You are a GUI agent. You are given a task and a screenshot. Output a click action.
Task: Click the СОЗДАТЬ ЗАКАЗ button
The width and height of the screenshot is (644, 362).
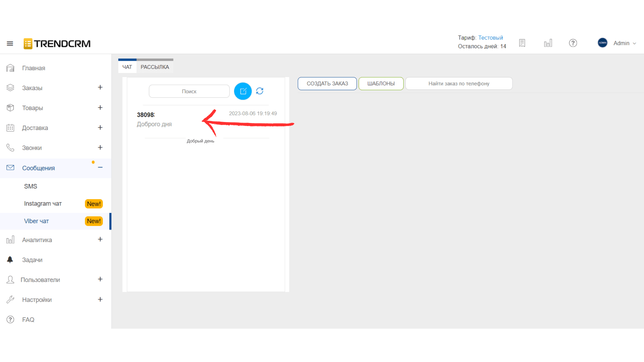point(327,83)
